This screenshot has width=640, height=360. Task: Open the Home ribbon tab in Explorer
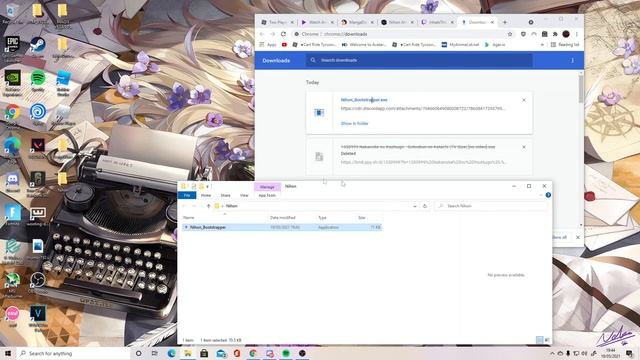click(x=206, y=196)
